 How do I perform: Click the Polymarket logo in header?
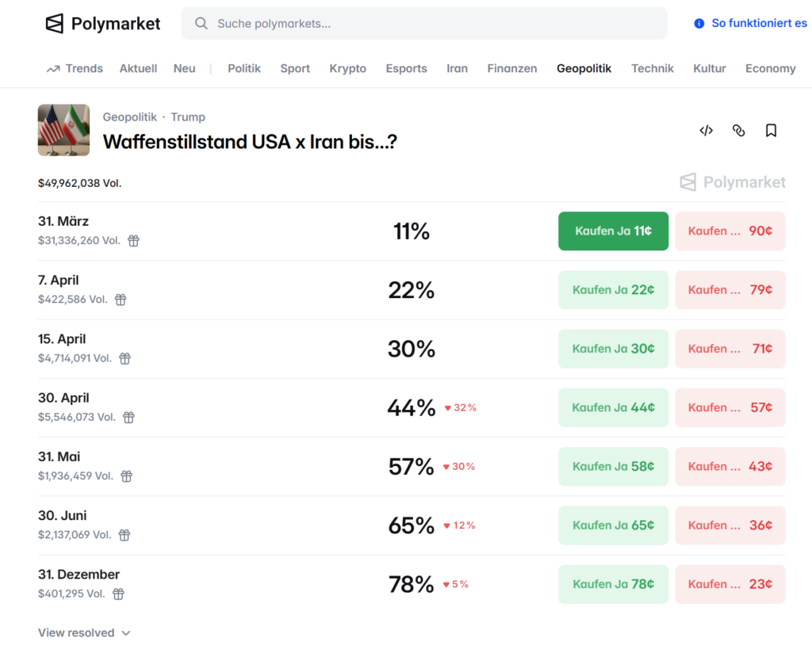click(x=103, y=24)
